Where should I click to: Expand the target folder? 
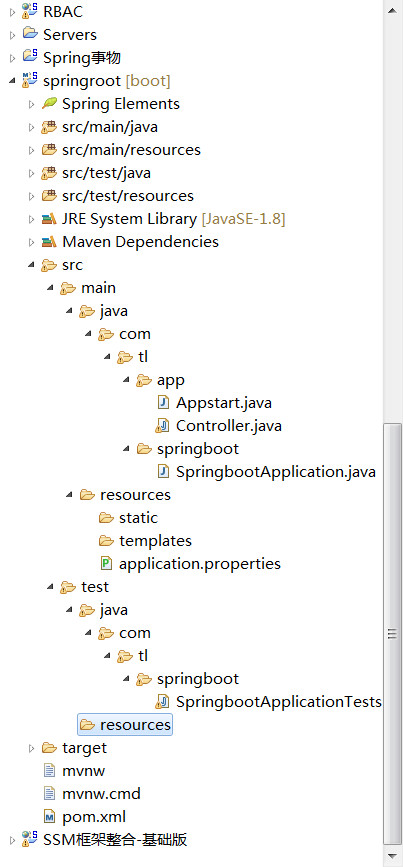pyautogui.click(x=32, y=748)
